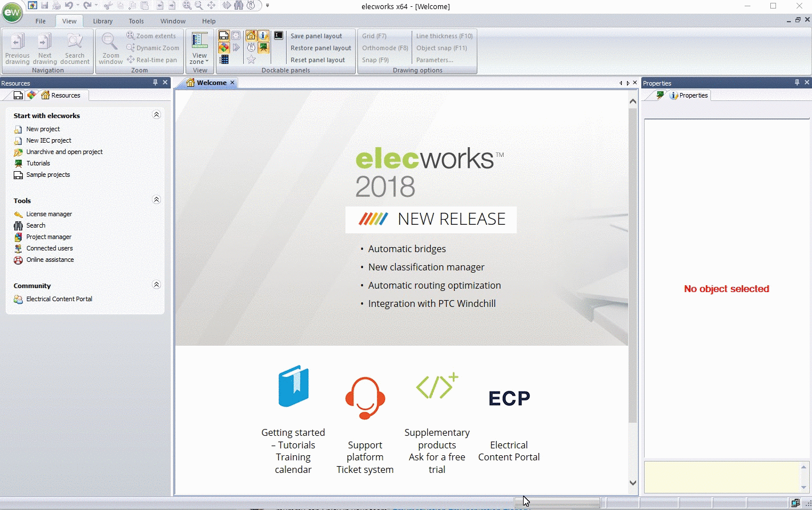
Task: Adjust the zoom slider in the status bar
Action: point(557,501)
